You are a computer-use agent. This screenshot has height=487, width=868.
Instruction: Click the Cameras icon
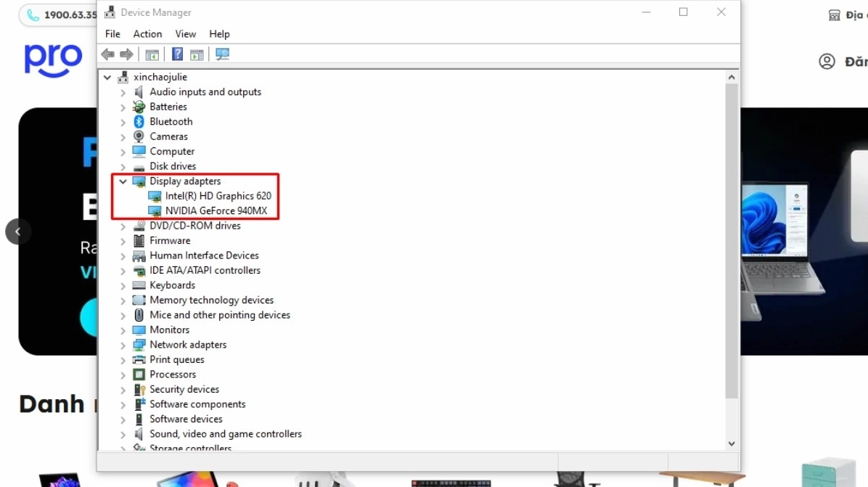click(x=139, y=136)
